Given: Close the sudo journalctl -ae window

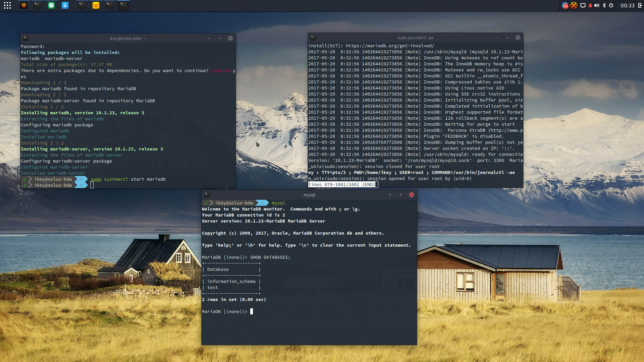Looking at the screenshot, I should point(518,38).
